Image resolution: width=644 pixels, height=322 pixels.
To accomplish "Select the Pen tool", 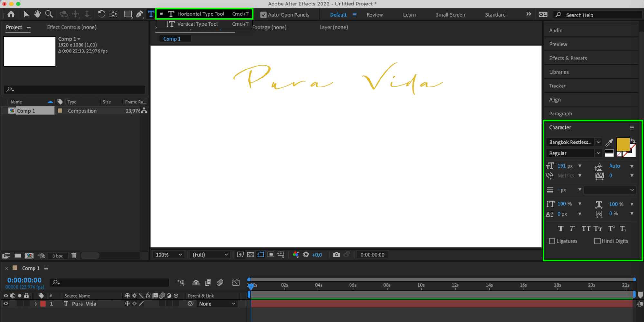I will (139, 14).
